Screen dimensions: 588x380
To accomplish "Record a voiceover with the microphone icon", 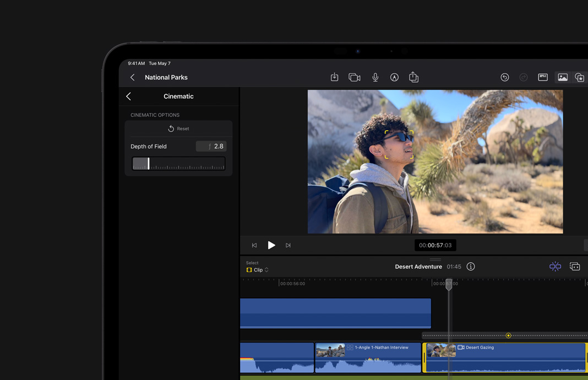I will click(375, 77).
